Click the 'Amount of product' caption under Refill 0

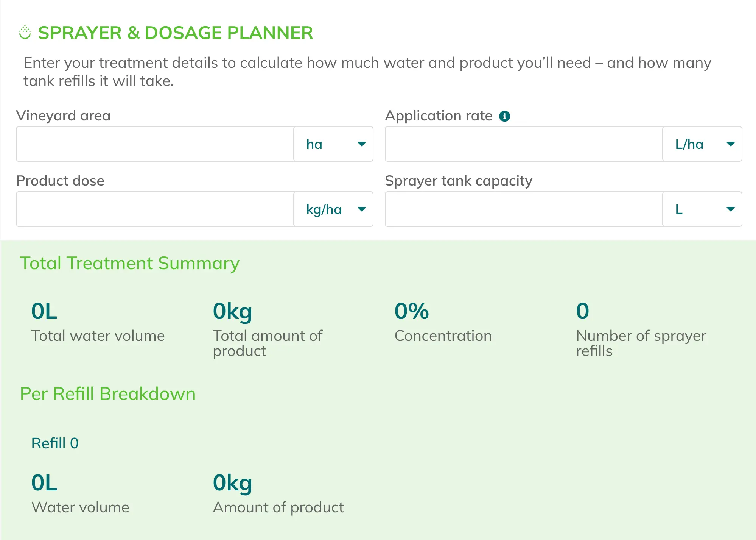pyautogui.click(x=278, y=508)
